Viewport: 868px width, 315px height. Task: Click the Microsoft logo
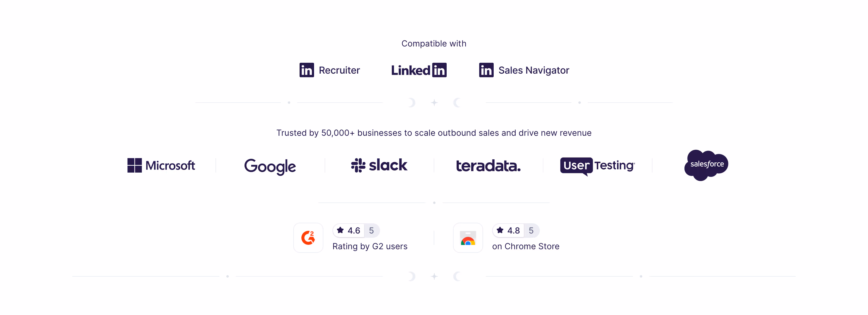tap(161, 165)
